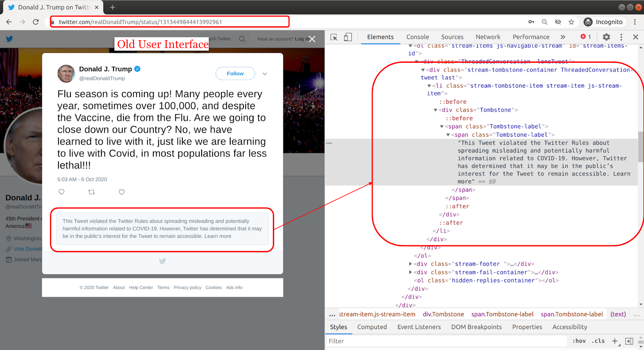Viewport: 644px width, 350px height.
Task: Close the tweet overlay with X
Action: click(x=312, y=39)
